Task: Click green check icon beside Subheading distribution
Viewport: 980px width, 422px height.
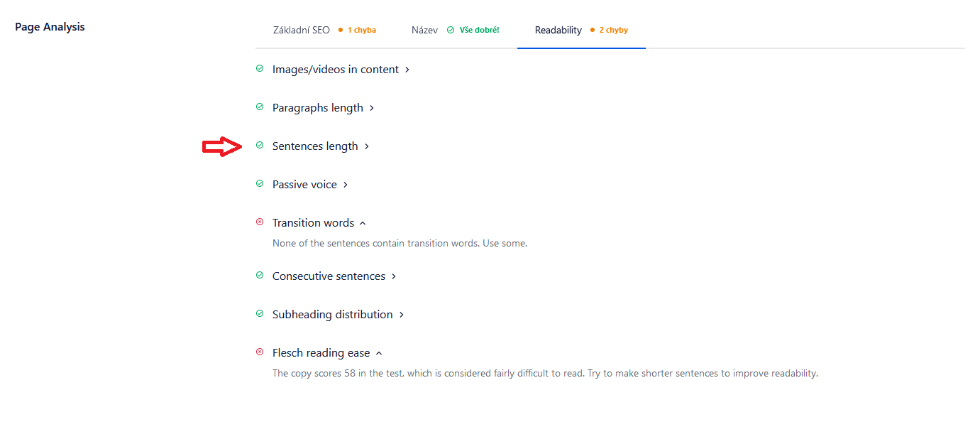Action: pyautogui.click(x=259, y=314)
